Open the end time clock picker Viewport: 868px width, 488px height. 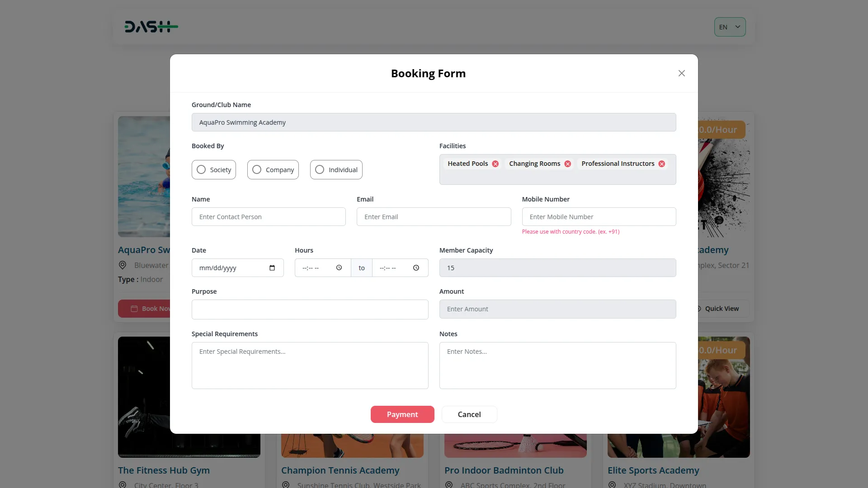pos(416,268)
